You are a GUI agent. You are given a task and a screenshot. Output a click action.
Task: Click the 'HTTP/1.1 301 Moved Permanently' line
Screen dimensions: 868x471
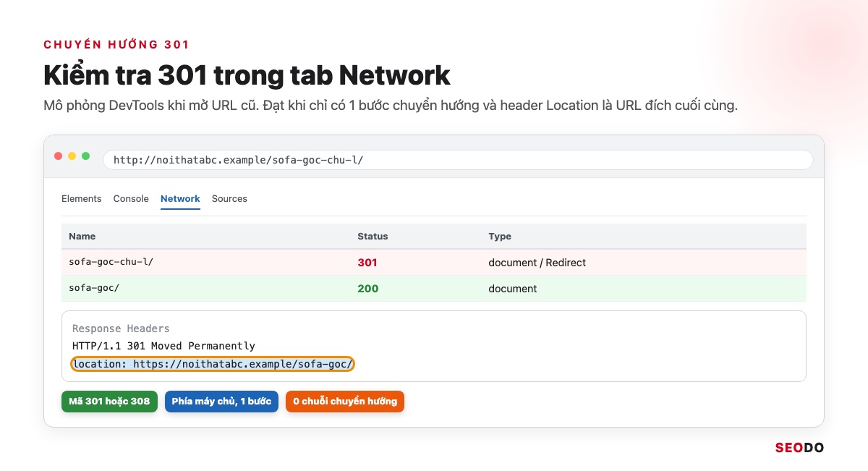click(x=163, y=346)
